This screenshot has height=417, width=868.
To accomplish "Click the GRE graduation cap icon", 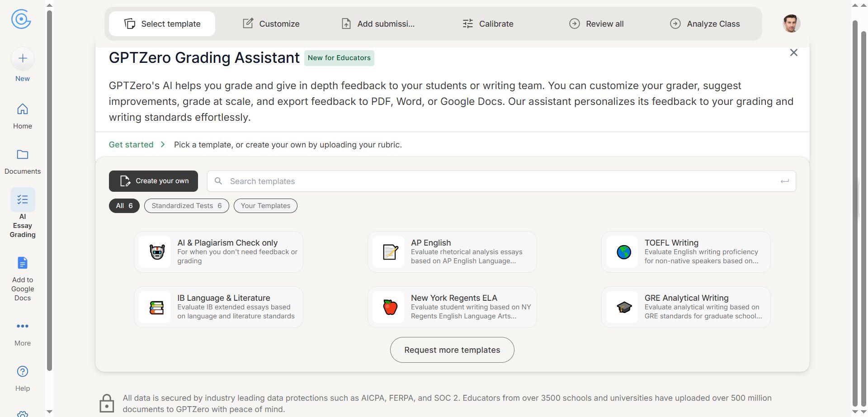I will point(624,308).
